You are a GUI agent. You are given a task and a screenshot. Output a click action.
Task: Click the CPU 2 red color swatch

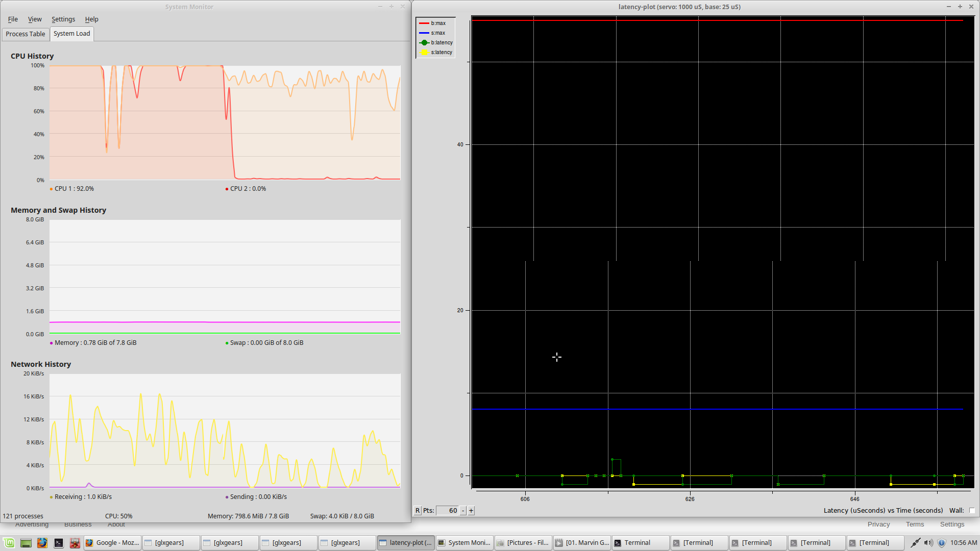(227, 189)
